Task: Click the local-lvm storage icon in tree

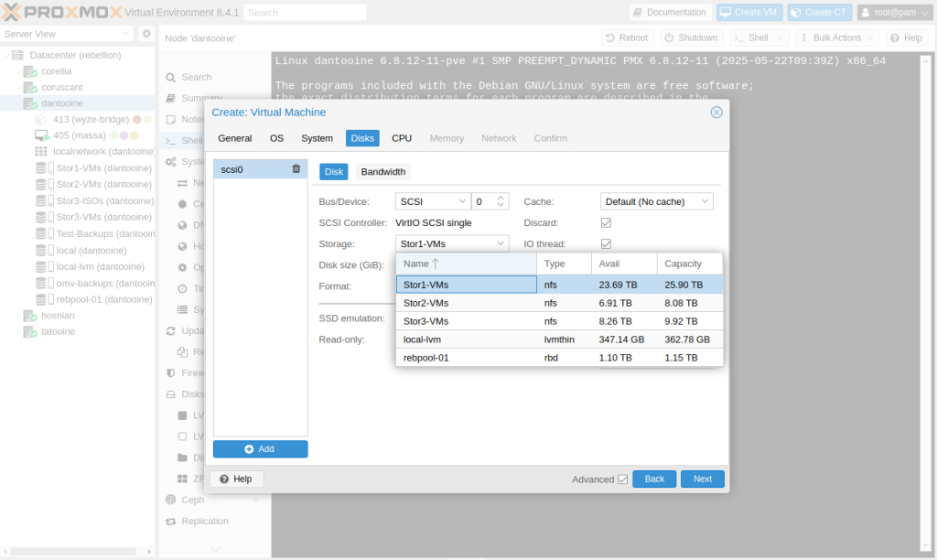Action: [45, 266]
